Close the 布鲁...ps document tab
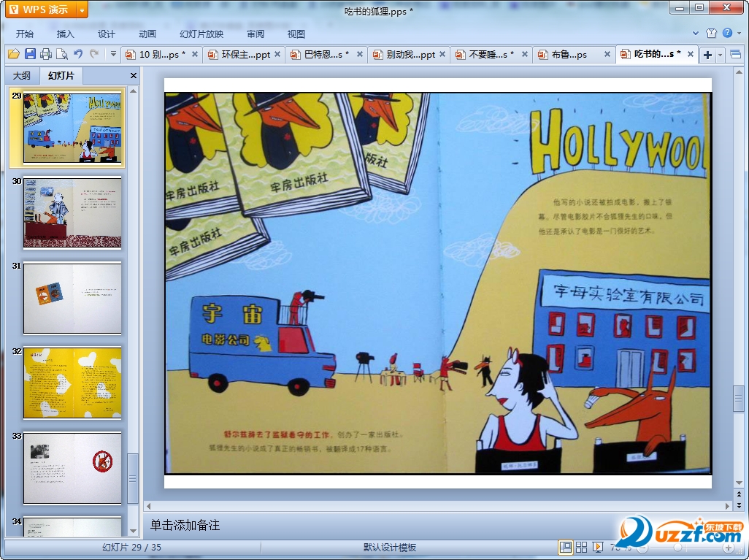This screenshot has width=749, height=560. (607, 55)
